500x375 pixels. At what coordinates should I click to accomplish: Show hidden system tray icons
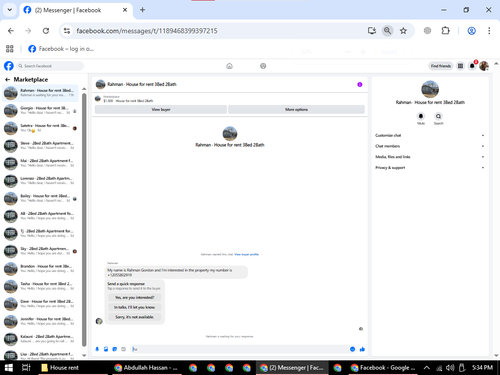coord(427,368)
